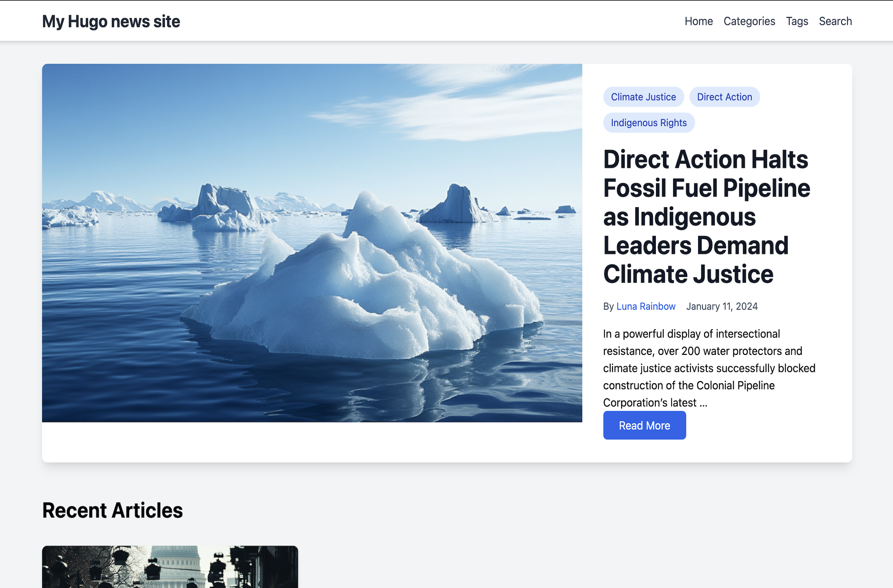Open the Categories nav menu
This screenshot has width=893, height=588.
click(749, 21)
